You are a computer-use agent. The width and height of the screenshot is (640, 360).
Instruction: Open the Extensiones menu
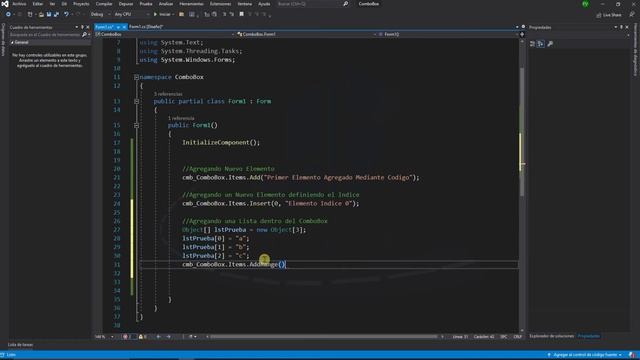(220, 4)
